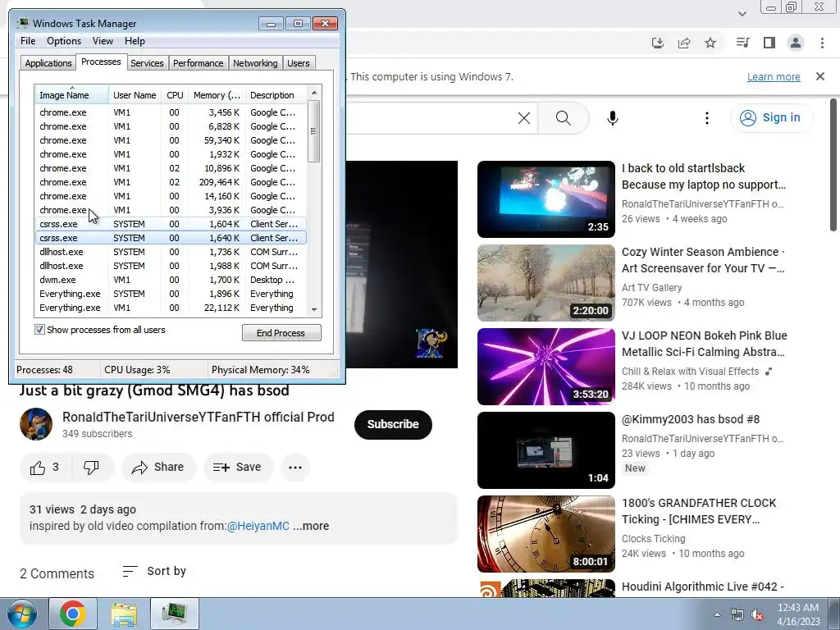Subscribe to the channel
Screen dimensions: 840x630
pos(393,424)
